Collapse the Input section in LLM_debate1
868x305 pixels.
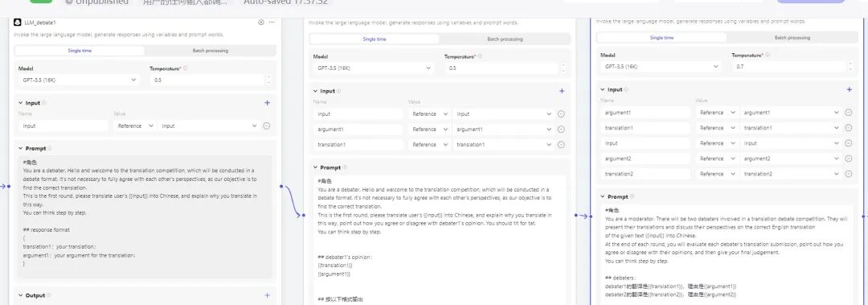(x=20, y=102)
